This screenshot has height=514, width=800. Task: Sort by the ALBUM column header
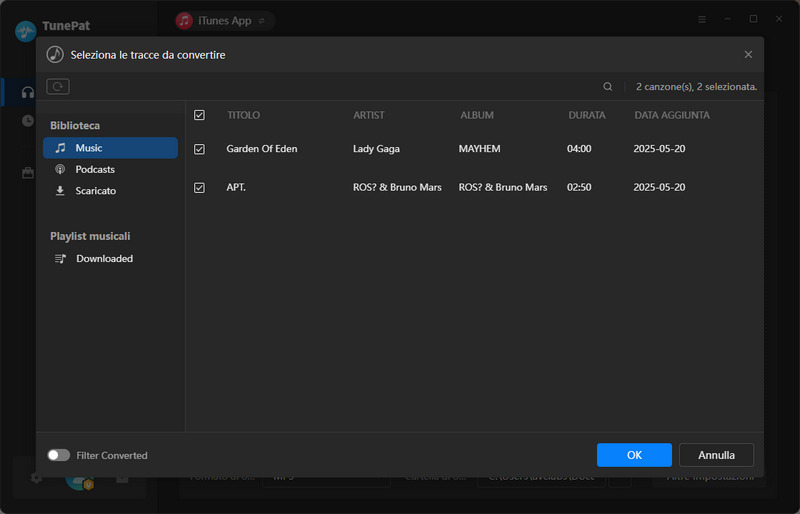tap(477, 115)
